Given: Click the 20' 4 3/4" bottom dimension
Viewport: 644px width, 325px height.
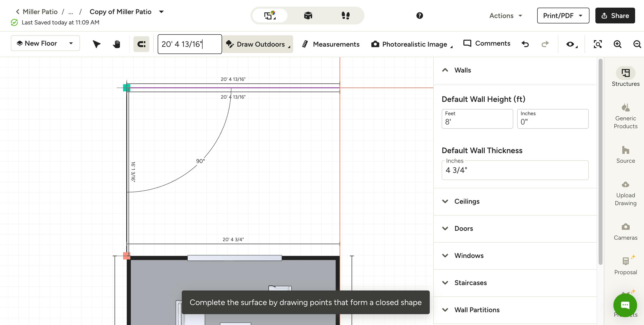Looking at the screenshot, I should [x=233, y=240].
